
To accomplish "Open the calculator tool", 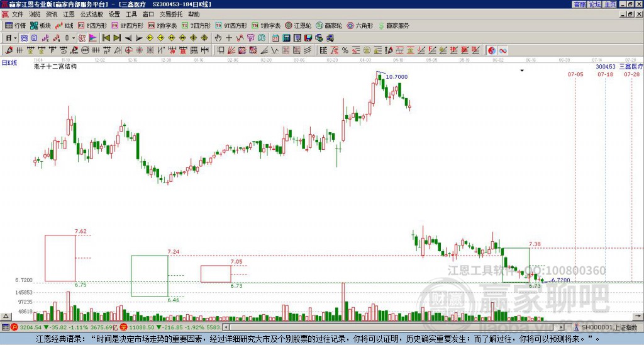I will coord(287,38).
